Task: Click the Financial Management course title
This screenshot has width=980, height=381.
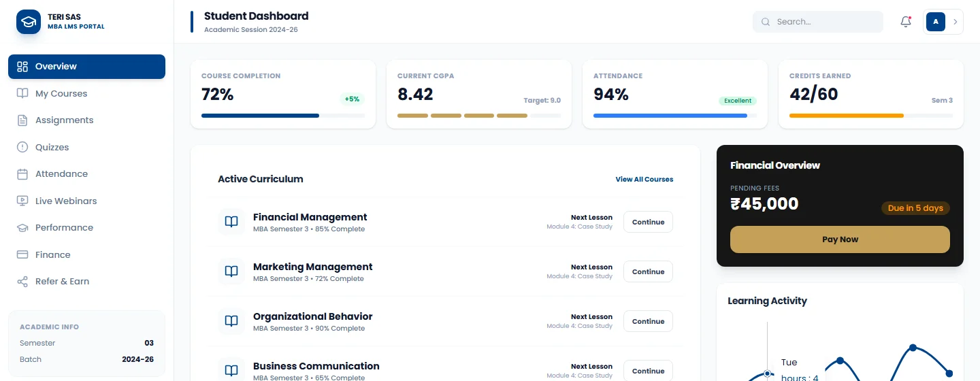Action: point(310,217)
